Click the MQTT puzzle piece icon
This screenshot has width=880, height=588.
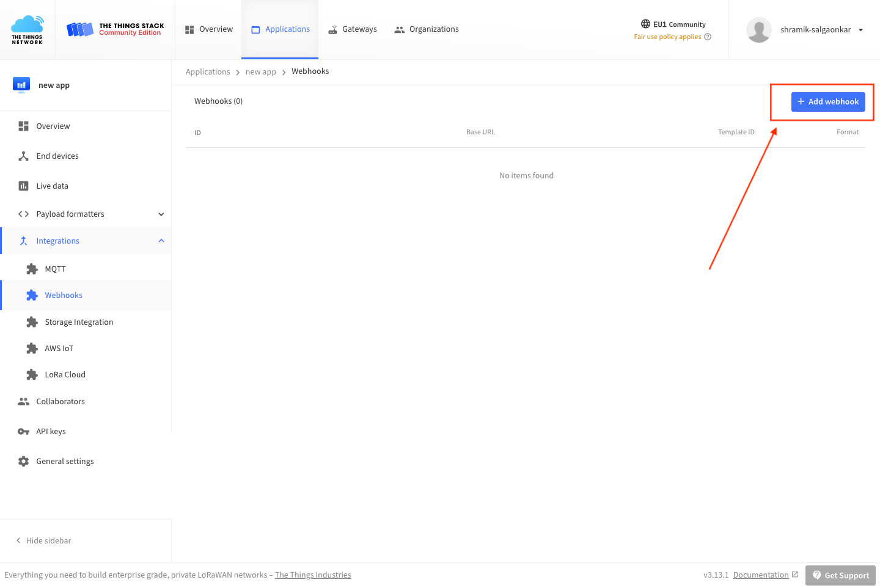(32, 269)
